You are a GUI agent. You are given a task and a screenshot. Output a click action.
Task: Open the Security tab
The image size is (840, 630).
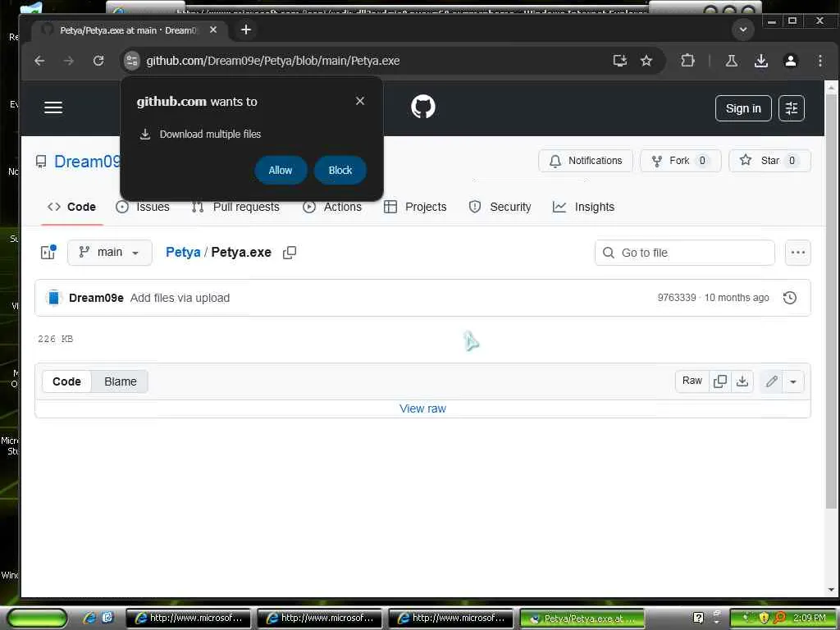point(500,207)
